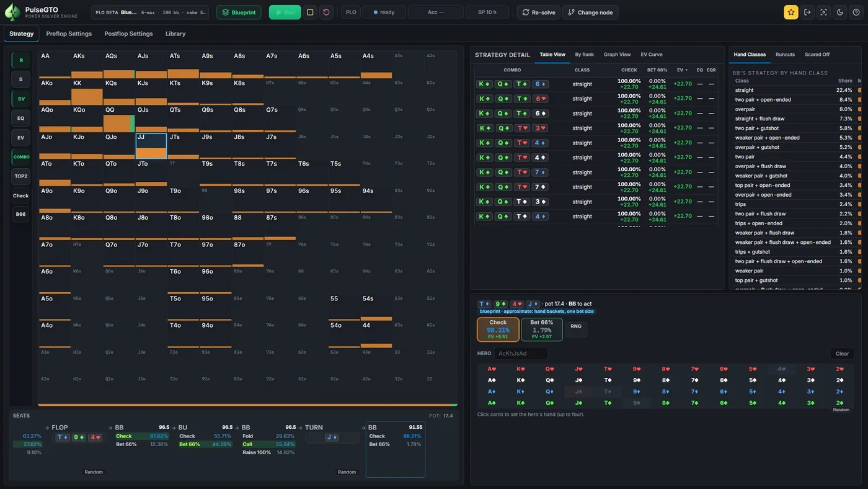Pick the king of spades card
The image size is (868, 489).
(521, 380)
